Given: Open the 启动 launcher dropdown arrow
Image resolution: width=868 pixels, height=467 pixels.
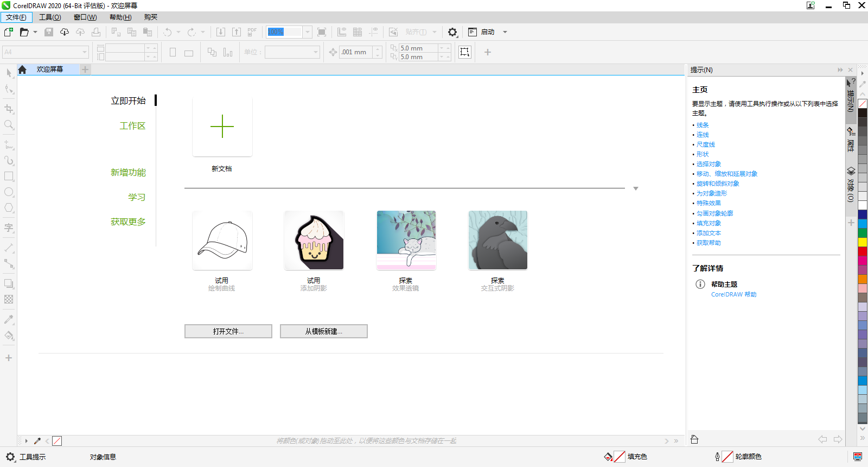Looking at the screenshot, I should coord(505,32).
